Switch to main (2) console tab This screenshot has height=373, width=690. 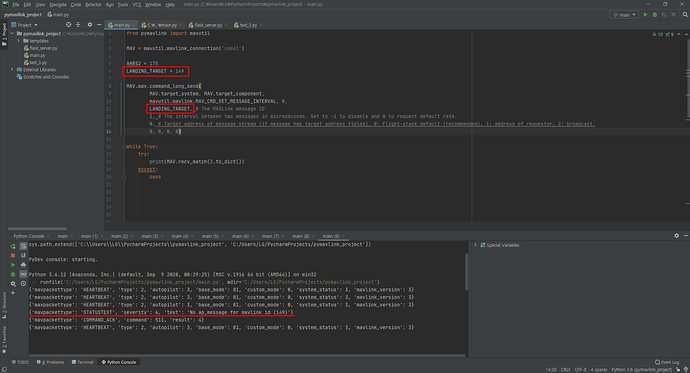pyautogui.click(x=120, y=236)
